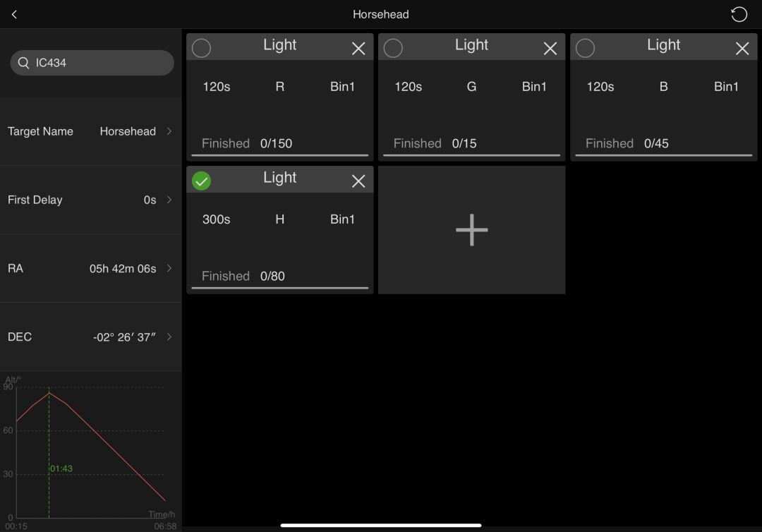
Task: Enable the G filter Light sequence
Action: [x=393, y=48]
